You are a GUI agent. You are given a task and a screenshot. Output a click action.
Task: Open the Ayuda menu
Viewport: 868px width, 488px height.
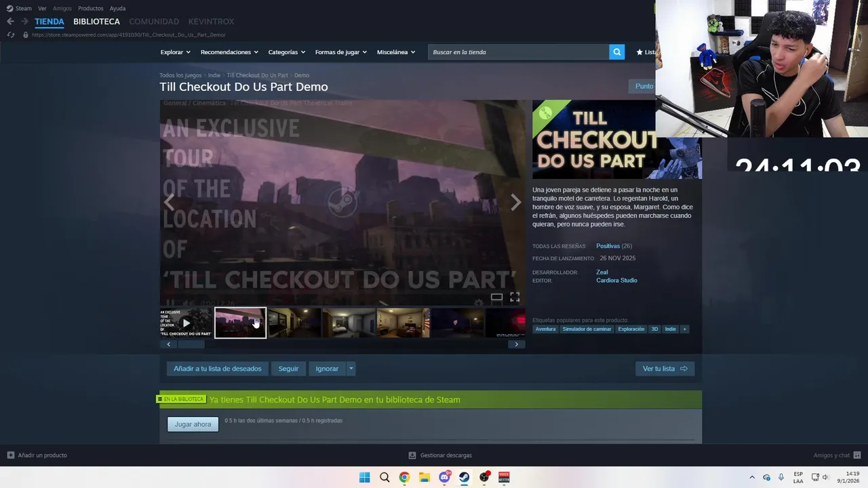click(117, 8)
